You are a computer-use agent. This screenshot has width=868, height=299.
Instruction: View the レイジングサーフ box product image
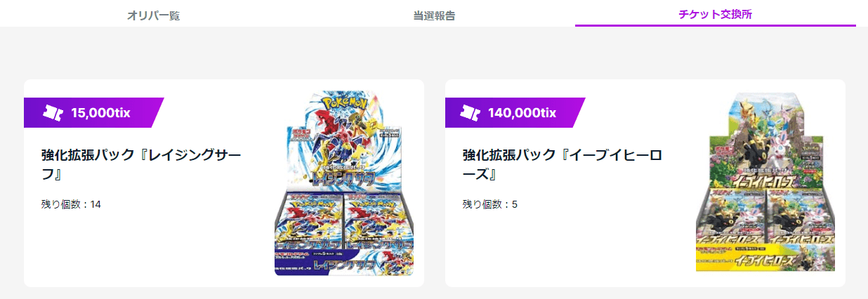[x=344, y=183]
